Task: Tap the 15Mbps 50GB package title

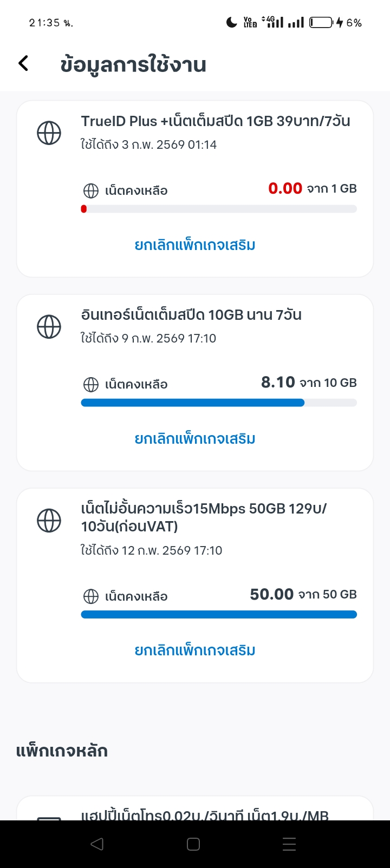Action: [204, 517]
